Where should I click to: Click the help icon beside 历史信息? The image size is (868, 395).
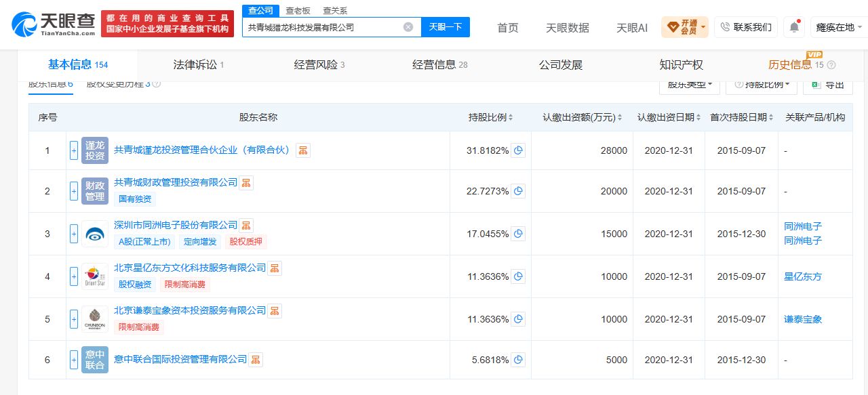831,65
